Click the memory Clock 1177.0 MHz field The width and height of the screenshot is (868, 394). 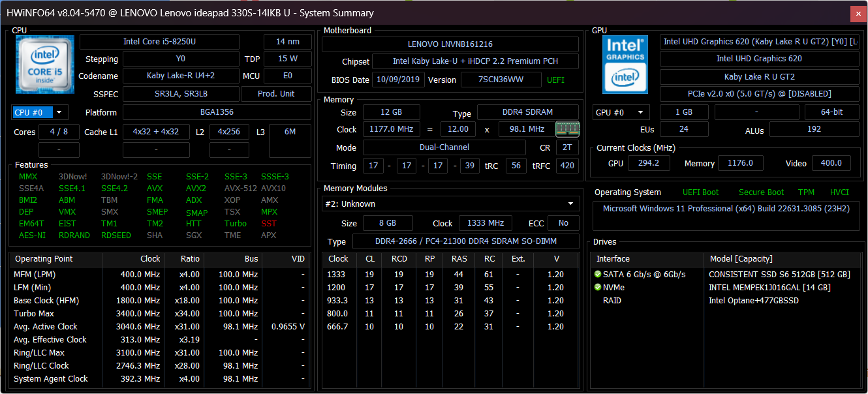point(392,129)
